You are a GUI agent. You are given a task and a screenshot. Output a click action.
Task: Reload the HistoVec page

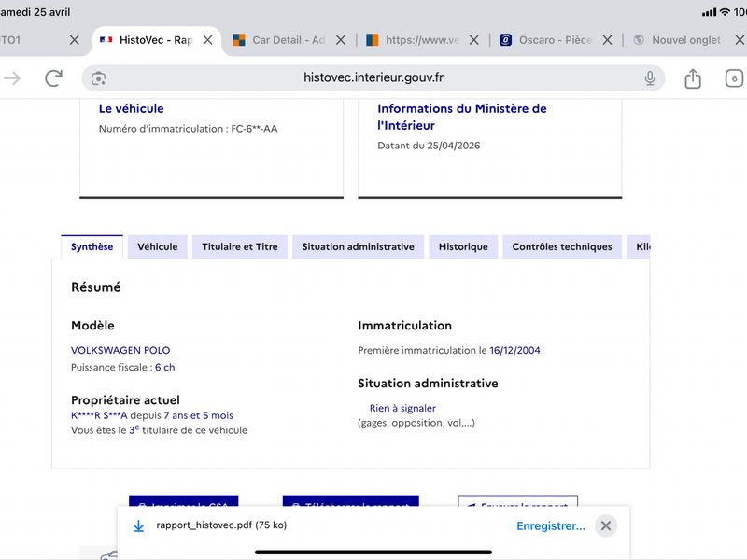tap(54, 78)
